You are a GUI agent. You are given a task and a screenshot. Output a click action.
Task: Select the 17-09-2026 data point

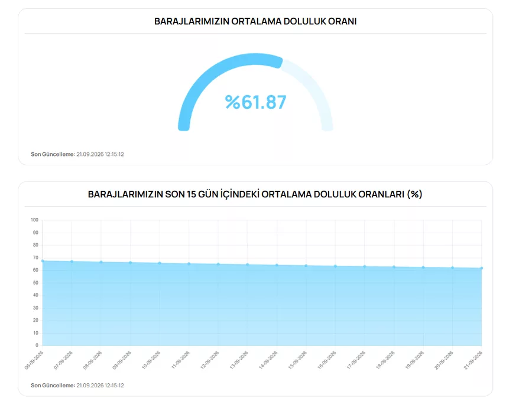click(x=365, y=266)
